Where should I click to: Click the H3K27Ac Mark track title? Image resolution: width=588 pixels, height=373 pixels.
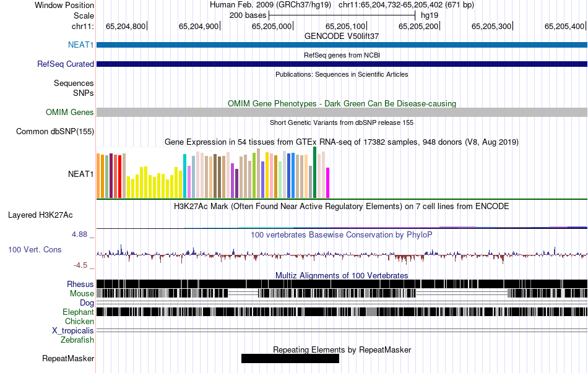(342, 207)
